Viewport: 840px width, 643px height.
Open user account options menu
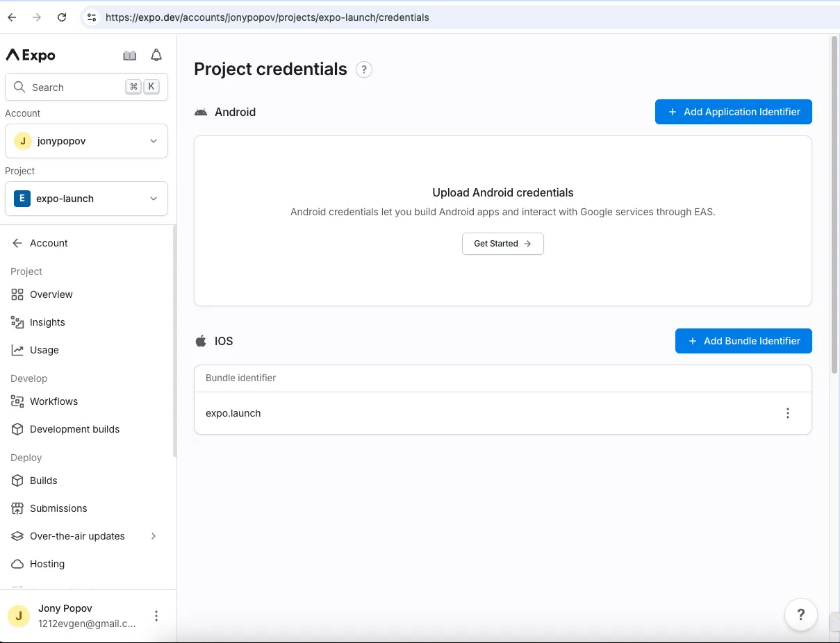pos(156,616)
